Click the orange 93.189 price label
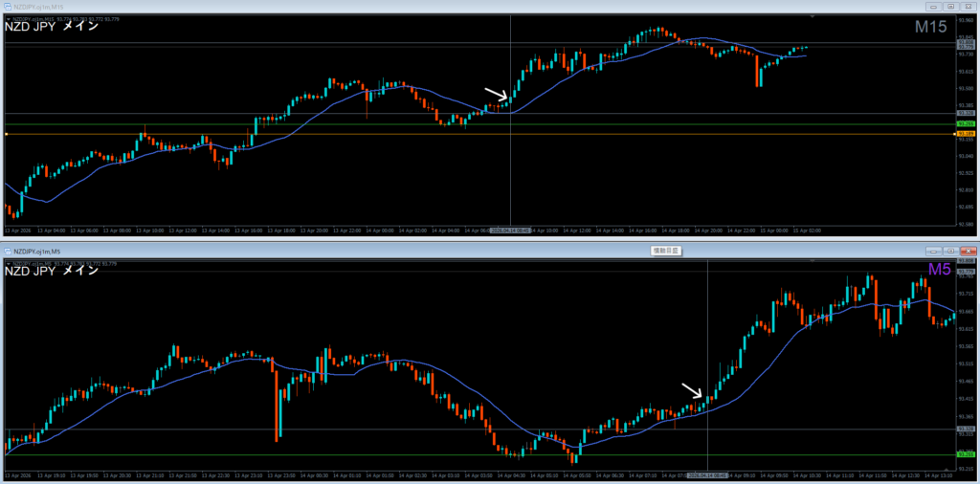 966,135
